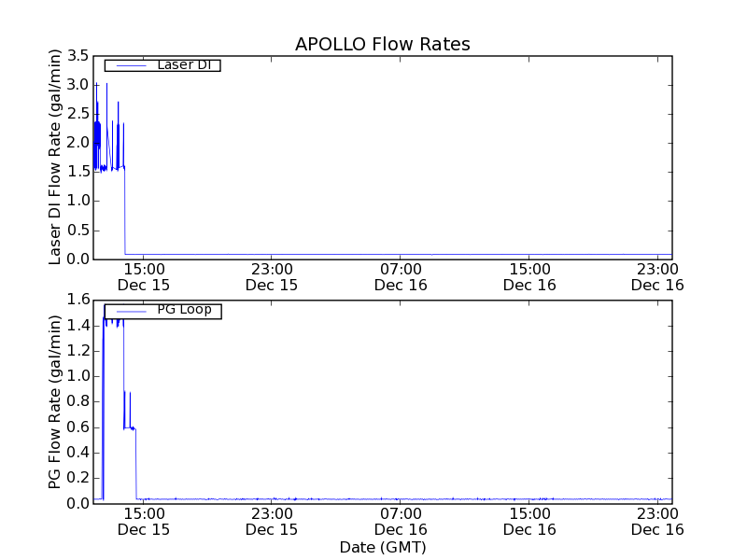This screenshot has height=560, width=747.
Task: Click the APOLLO Flow Rates chart title
Action: coord(382,44)
